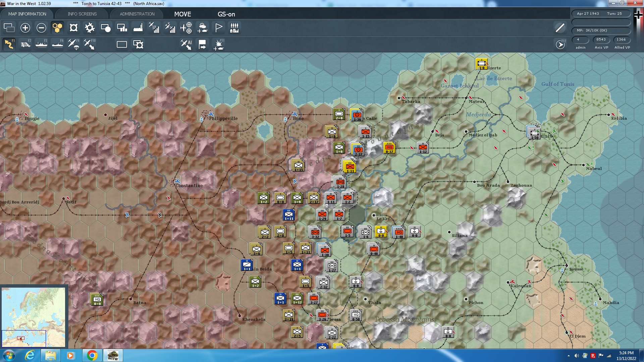
Task: Toggle the hex grid display button
Action: (57, 28)
